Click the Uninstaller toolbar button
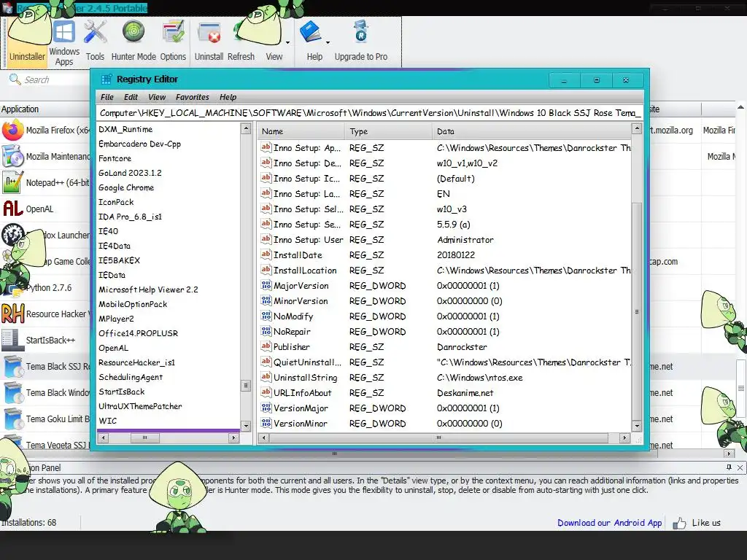Viewport: 747px width, 560px height. [x=27, y=42]
